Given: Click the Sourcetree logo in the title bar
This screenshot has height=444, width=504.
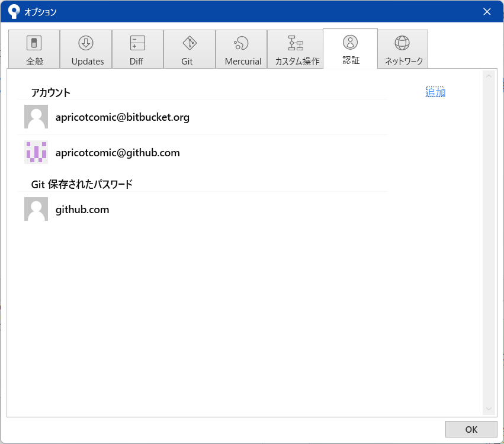Looking at the screenshot, I should point(14,12).
